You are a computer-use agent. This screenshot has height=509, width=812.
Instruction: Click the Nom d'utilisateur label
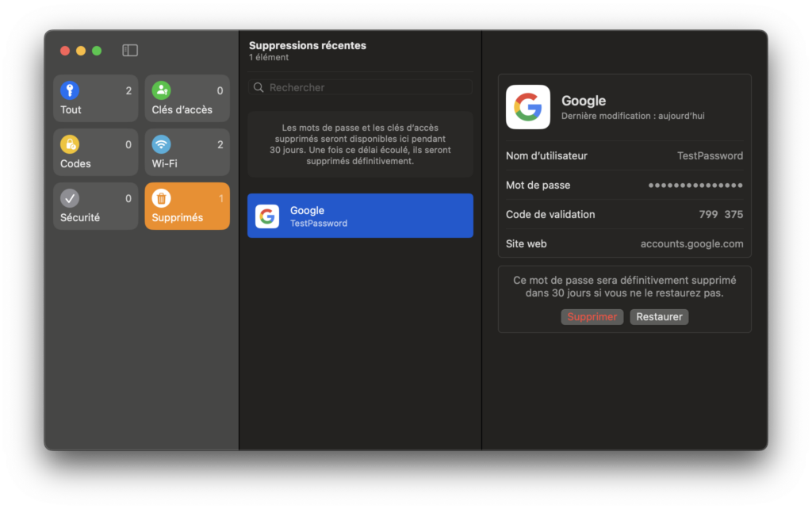546,156
